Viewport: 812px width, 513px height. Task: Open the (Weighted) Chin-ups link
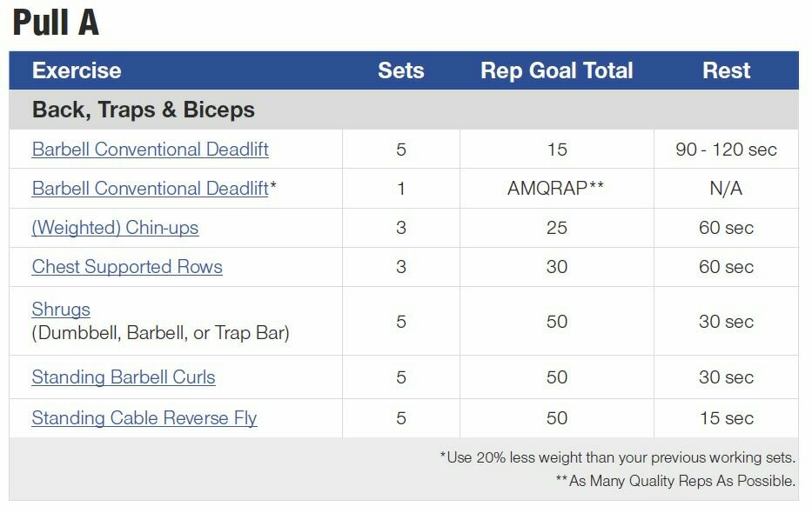click(115, 228)
